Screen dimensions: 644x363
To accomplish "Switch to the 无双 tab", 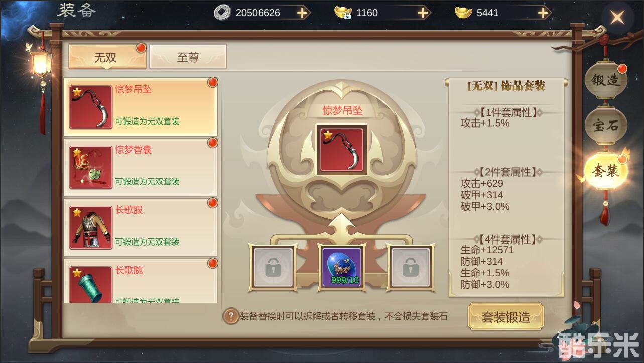I will (107, 57).
